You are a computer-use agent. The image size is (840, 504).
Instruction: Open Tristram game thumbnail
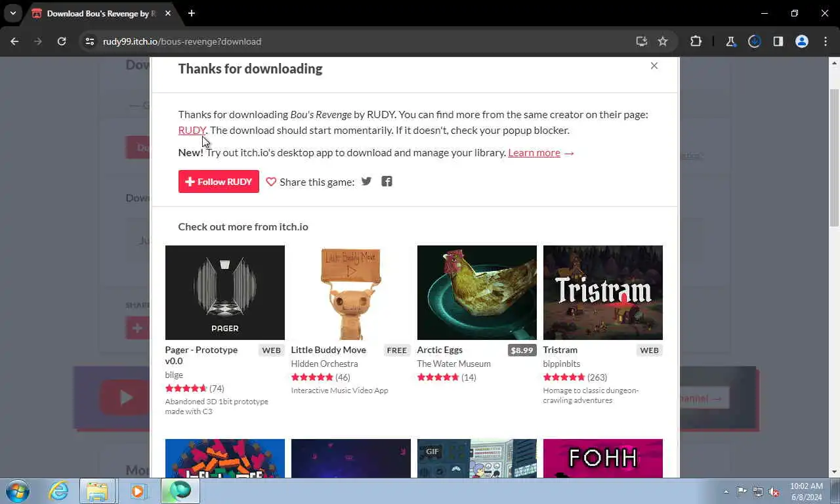point(603,293)
